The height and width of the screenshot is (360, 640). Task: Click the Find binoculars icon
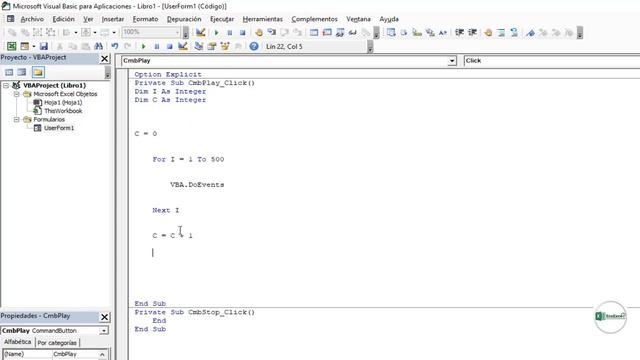tap(98, 47)
